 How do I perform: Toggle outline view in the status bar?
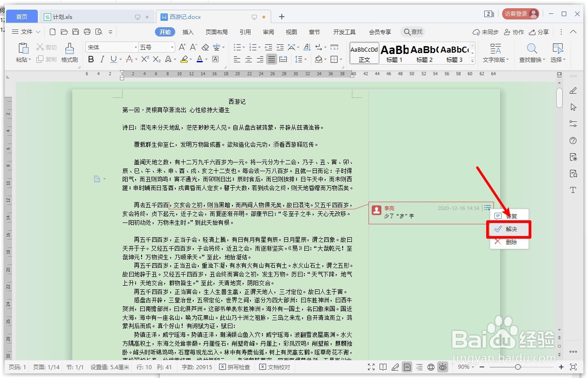tap(419, 367)
